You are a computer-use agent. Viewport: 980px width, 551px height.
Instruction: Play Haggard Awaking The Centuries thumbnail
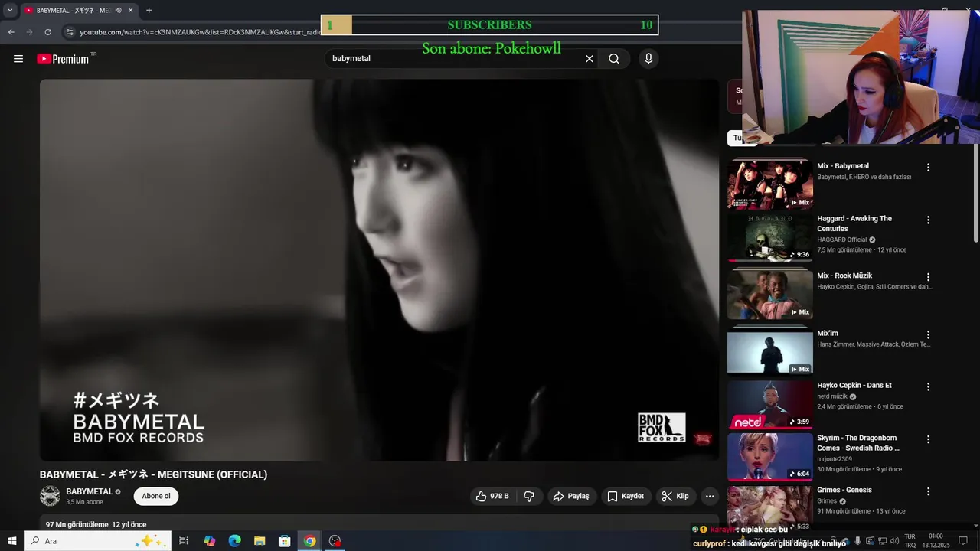769,237
